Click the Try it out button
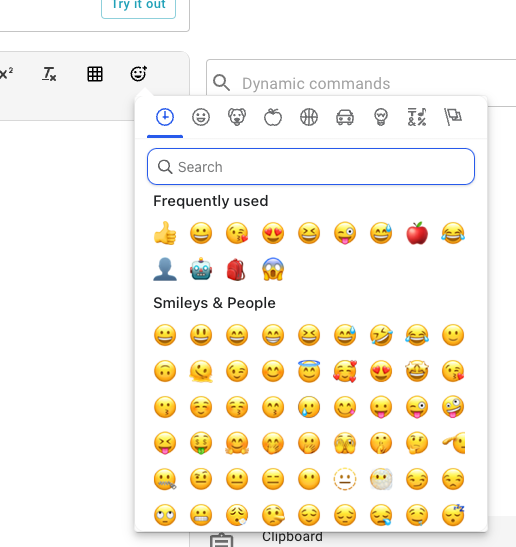 [139, 6]
